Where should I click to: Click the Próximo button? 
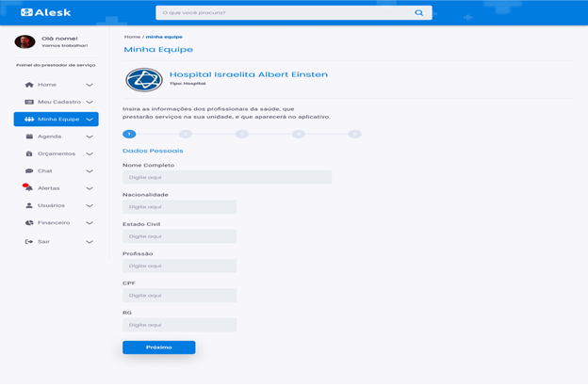pyautogui.click(x=159, y=347)
